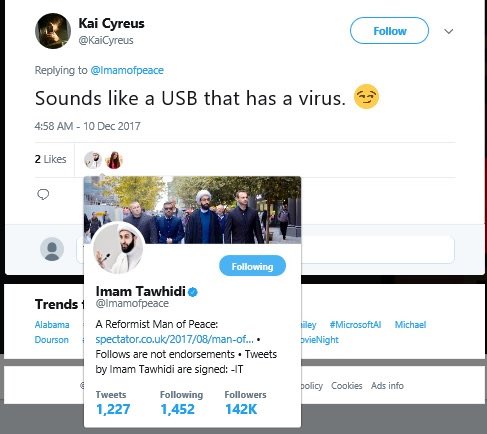The height and width of the screenshot is (434, 487).
Task: Open the #MicrosoftAI trending hashtag
Action: (355, 325)
